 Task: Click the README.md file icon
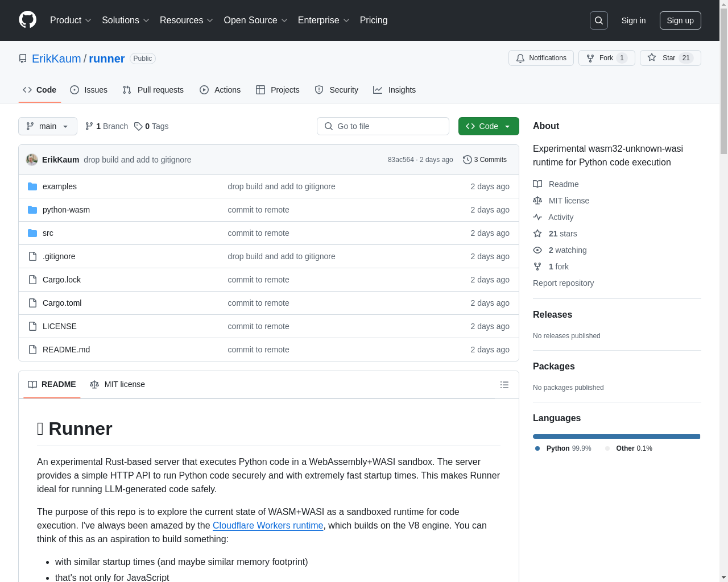32,350
